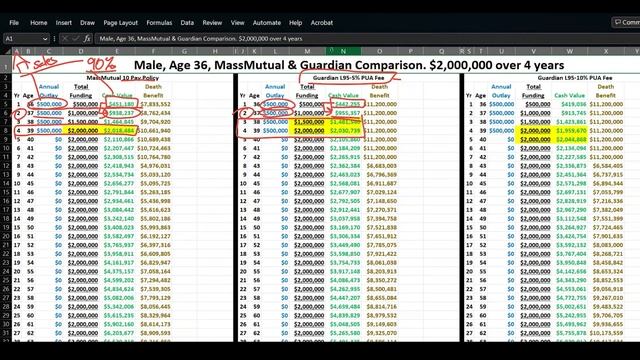Click the 'MassMutual 10 Pay Policy' heading cell
The width and height of the screenshot is (640, 360).
pos(122,78)
